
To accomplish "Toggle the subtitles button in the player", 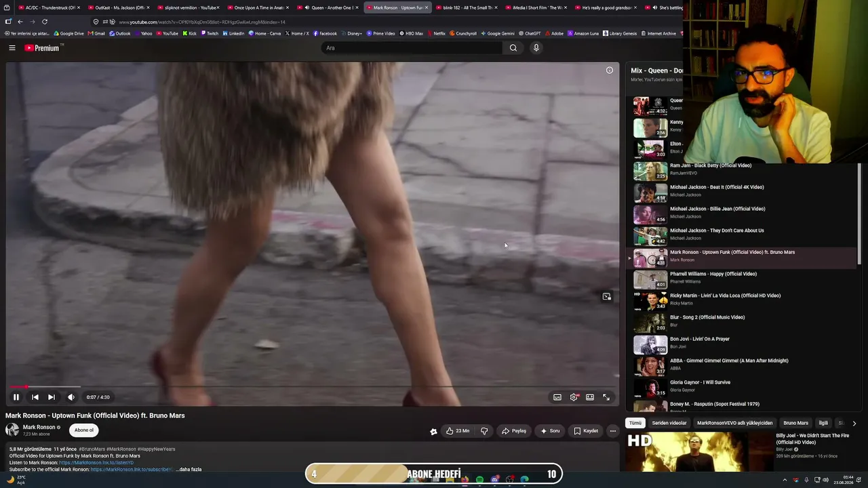I will pos(557,397).
